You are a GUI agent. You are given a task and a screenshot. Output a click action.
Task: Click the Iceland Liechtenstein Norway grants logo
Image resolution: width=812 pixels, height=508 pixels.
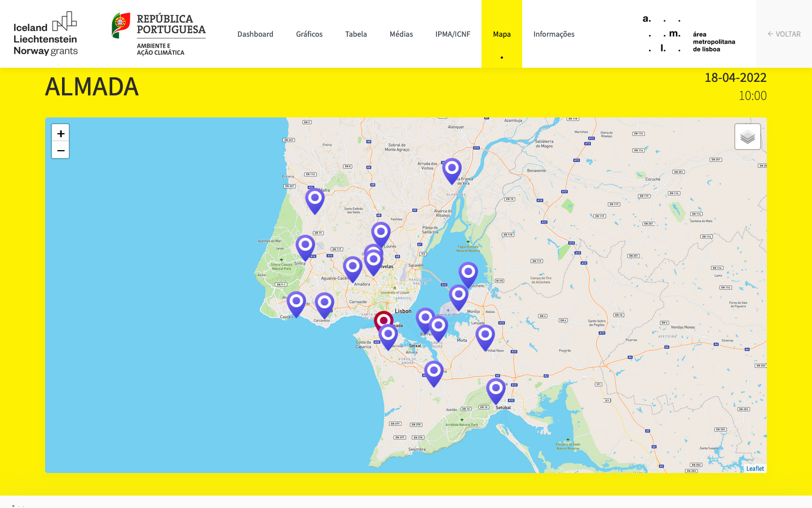46,34
